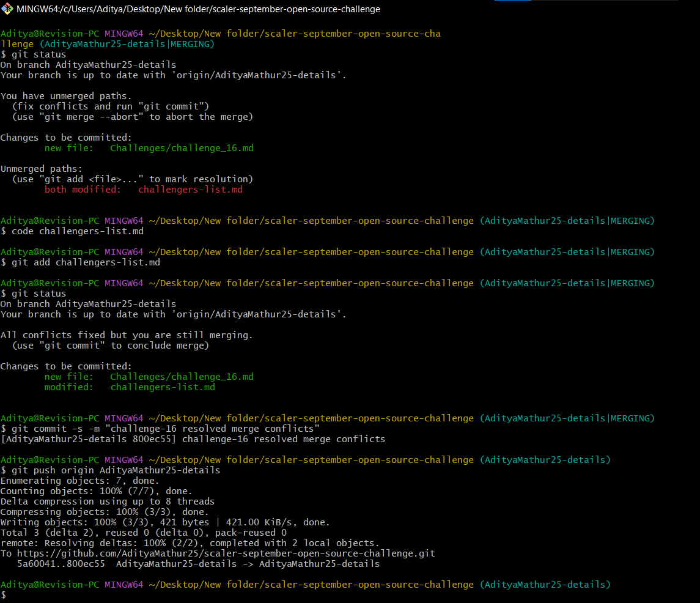Click 'Counting objects: 100% (7/7), done.' line
The image size is (700, 603).
pos(97,491)
